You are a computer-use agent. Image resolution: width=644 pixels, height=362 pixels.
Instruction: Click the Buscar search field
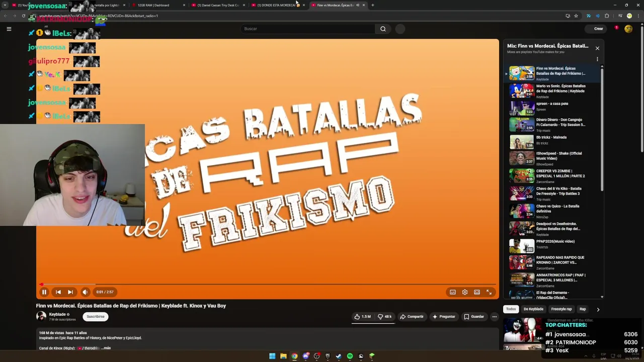[x=307, y=29]
